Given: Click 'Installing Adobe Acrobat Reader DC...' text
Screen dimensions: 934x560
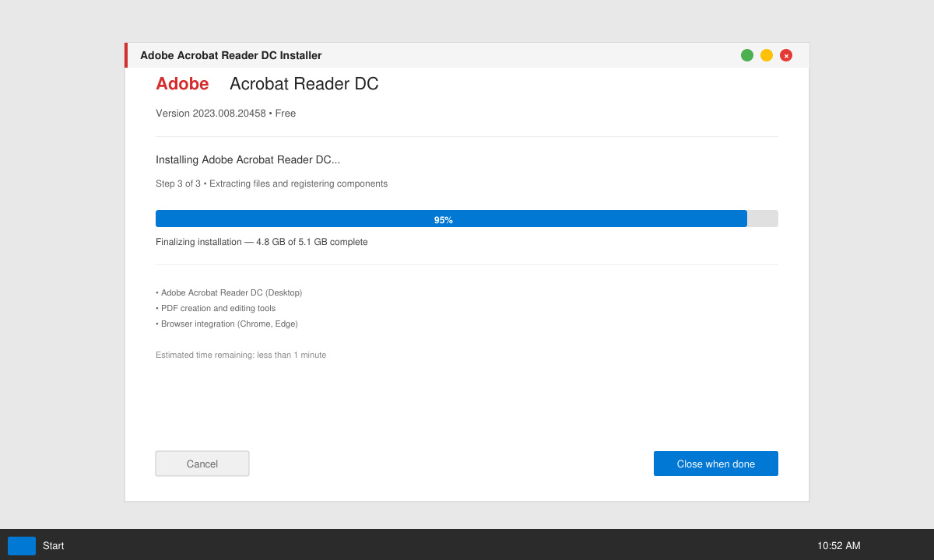Looking at the screenshot, I should click(x=248, y=159).
